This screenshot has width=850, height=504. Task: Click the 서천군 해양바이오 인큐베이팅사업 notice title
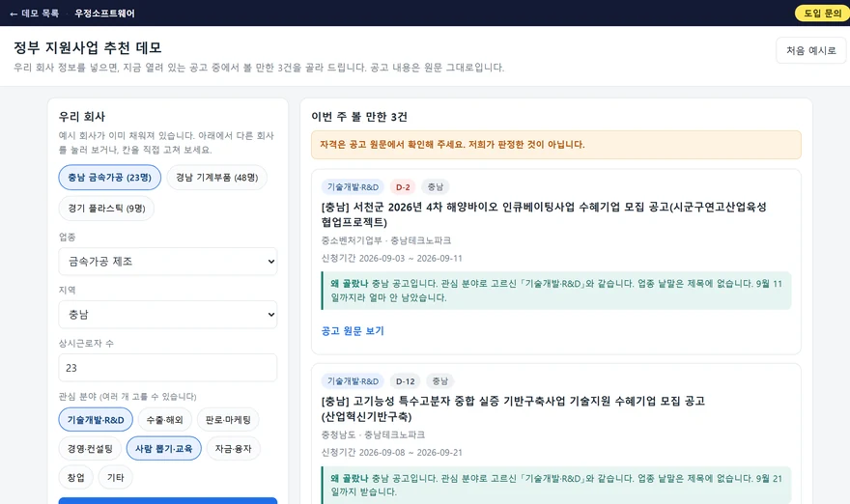(x=544, y=214)
